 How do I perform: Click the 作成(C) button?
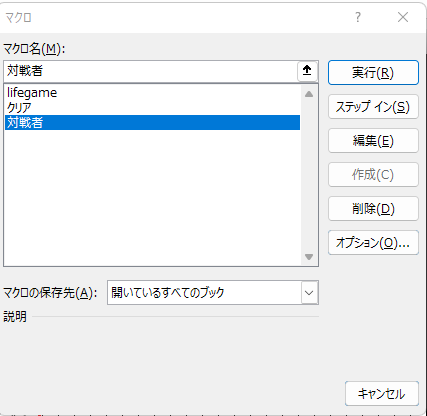(373, 175)
